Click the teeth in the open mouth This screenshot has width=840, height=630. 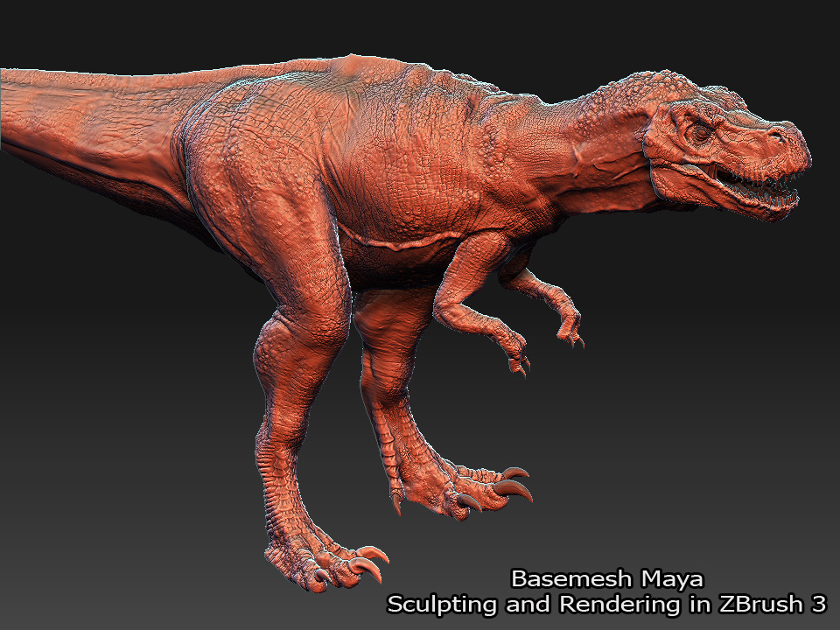pyautogui.click(x=759, y=188)
